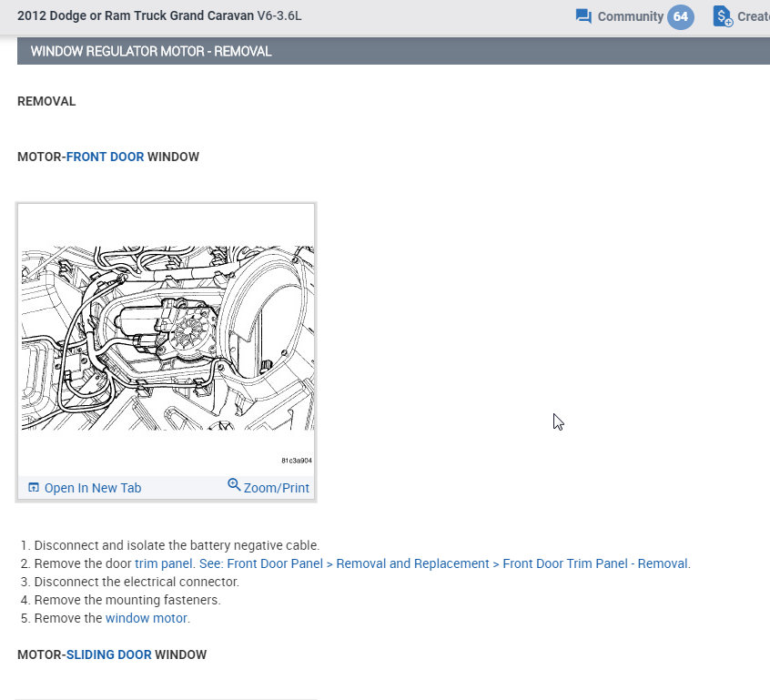Click the Create label text
The height and width of the screenshot is (700, 770).
(x=754, y=16)
